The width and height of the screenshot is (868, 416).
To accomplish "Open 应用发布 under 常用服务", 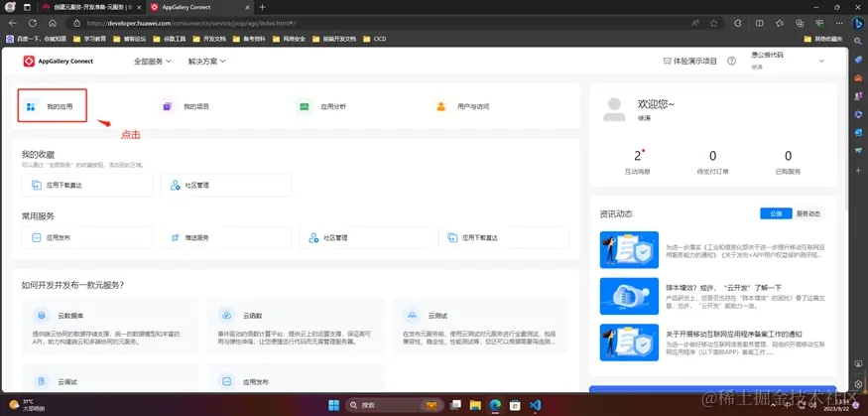I will tap(87, 237).
